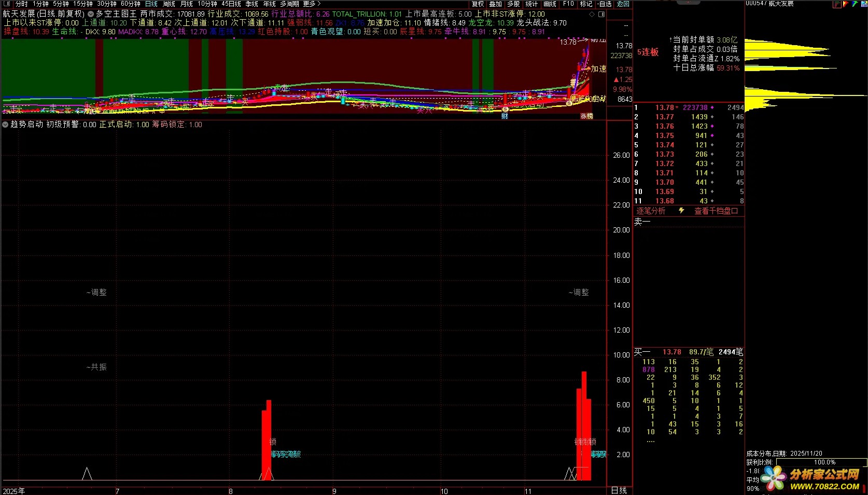Screen dimensions: 868x495
Task: Open the 多周期 view
Action: [289, 4]
